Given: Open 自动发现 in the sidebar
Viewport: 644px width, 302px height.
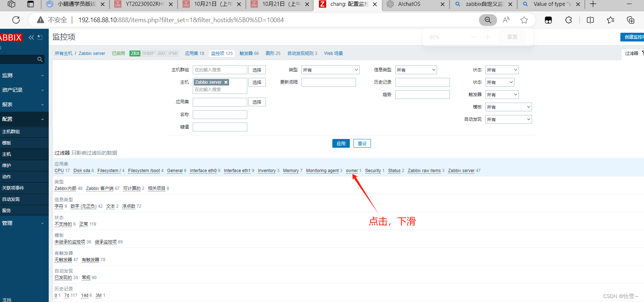Looking at the screenshot, I should pyautogui.click(x=11, y=199).
